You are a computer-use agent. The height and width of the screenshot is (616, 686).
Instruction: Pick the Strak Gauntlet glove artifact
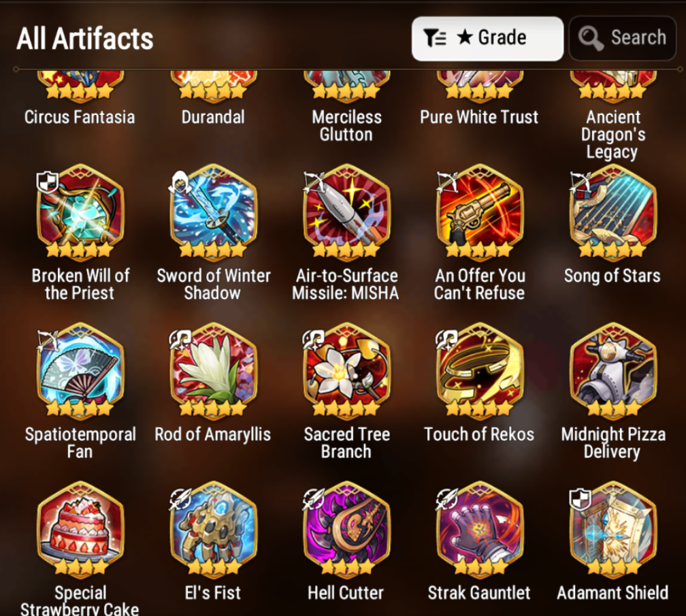[x=480, y=528]
